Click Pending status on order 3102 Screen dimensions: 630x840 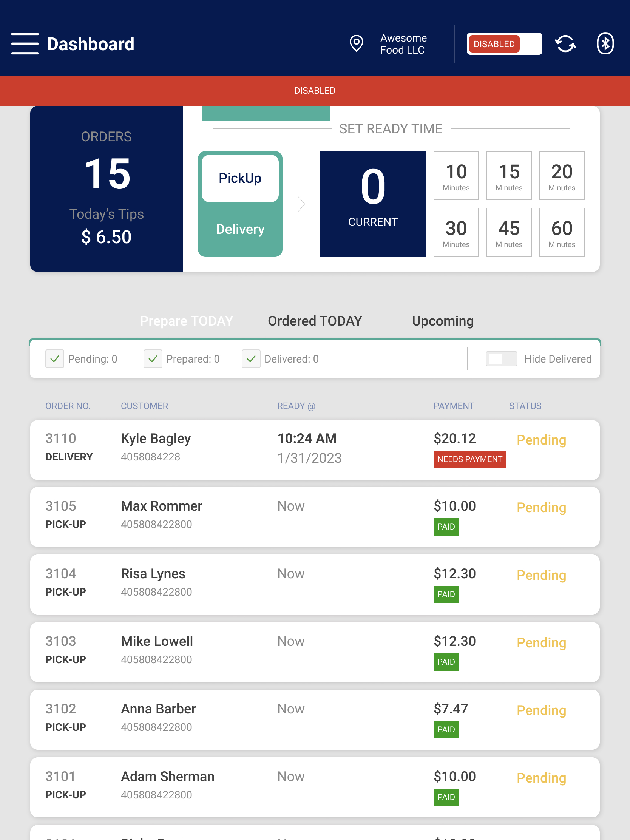click(541, 710)
